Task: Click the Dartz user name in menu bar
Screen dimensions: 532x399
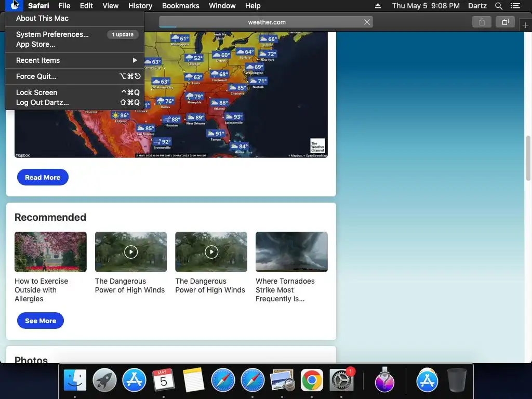Action: pos(477,6)
